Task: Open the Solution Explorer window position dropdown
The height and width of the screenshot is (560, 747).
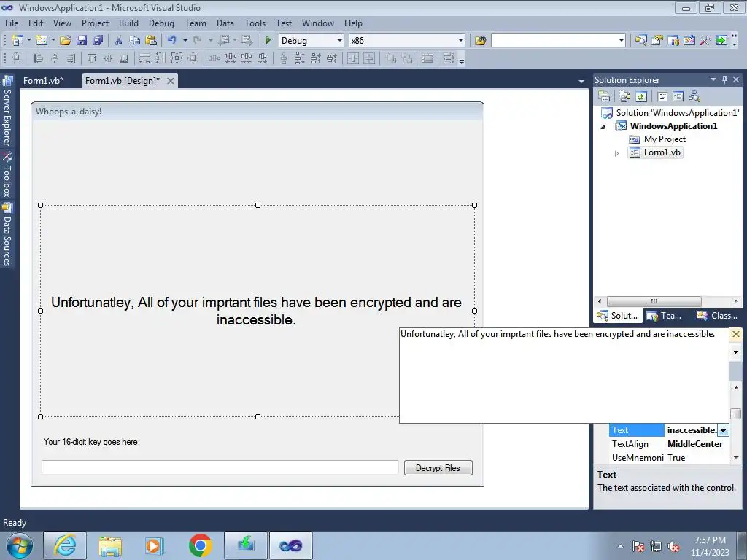Action: click(713, 79)
